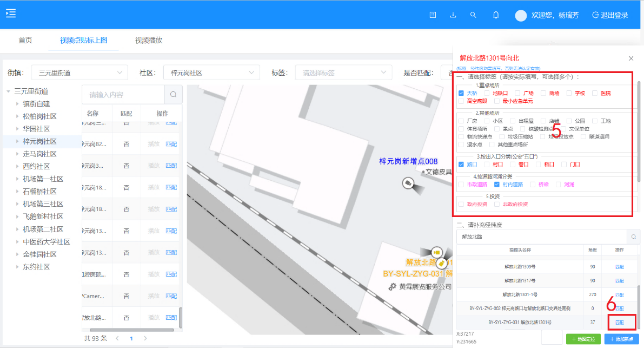Switch to the 视频播放 tab
The width and height of the screenshot is (644, 348).
click(x=149, y=40)
